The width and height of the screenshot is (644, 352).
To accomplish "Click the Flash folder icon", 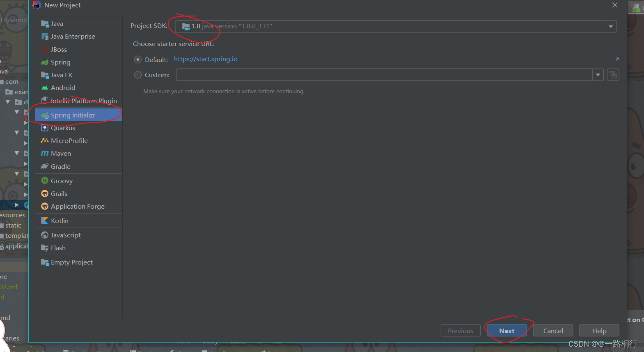I will 45,248.
